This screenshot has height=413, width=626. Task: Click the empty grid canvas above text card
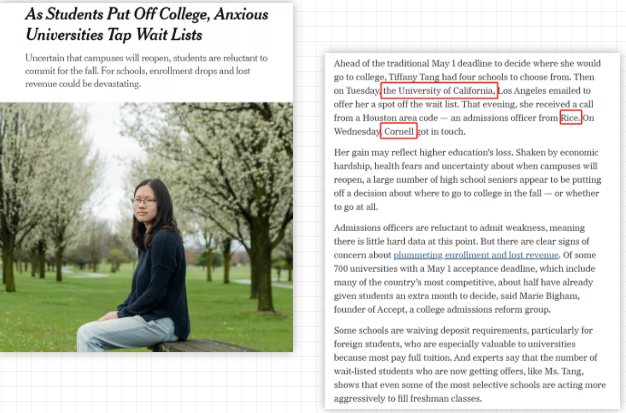click(459, 26)
